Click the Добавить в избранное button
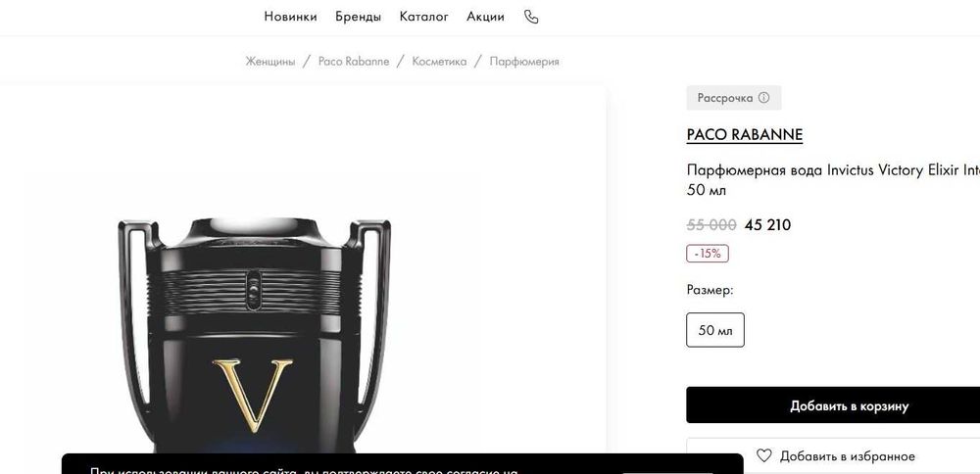Image resolution: width=980 pixels, height=474 pixels. 833,456
